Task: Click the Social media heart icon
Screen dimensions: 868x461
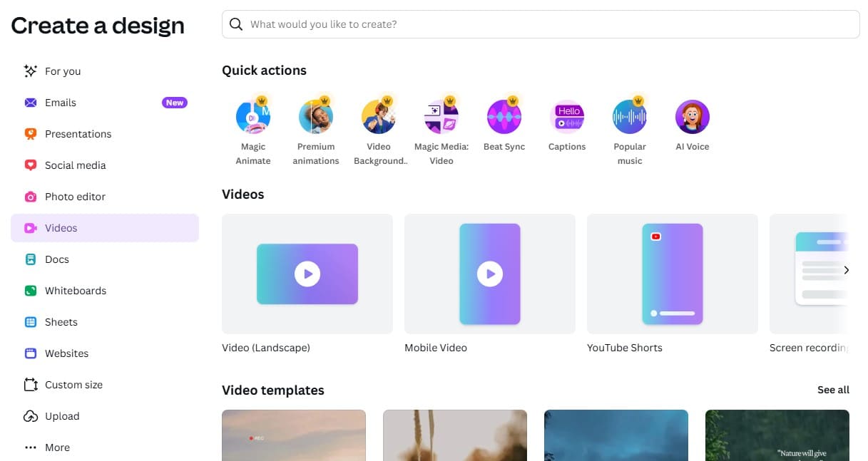Action: click(31, 165)
